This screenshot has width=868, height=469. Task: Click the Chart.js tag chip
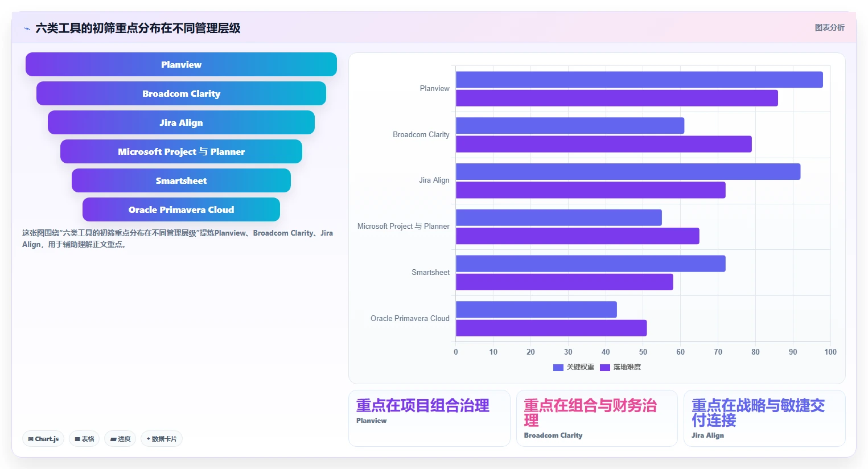pos(43,439)
